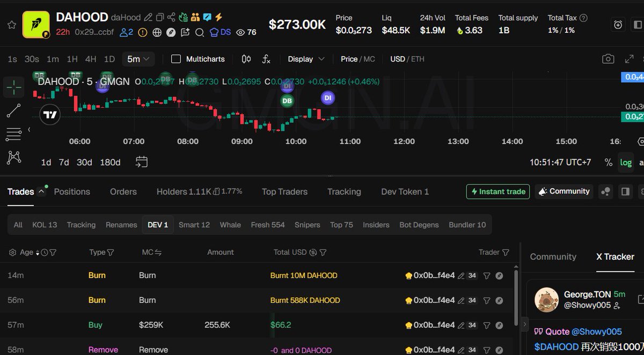Image resolution: width=644 pixels, height=355 pixels.
Task: Share the DAHOOD token page
Action: click(172, 17)
